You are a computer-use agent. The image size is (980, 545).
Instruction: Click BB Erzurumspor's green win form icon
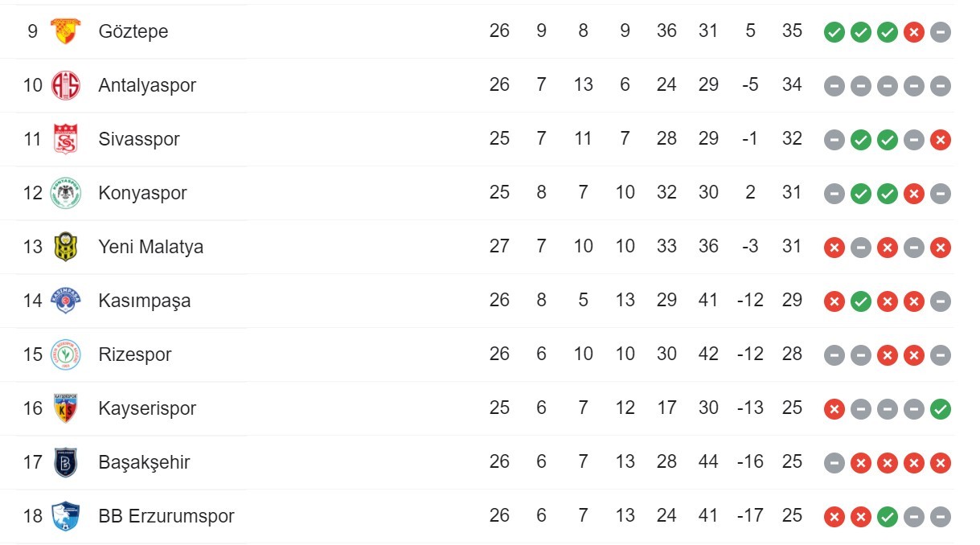point(887,517)
